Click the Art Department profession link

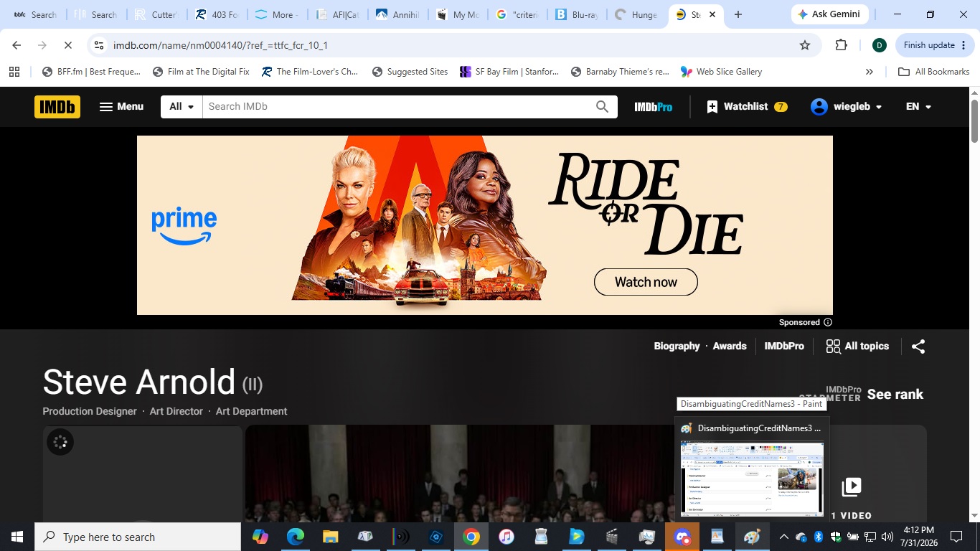pos(251,411)
